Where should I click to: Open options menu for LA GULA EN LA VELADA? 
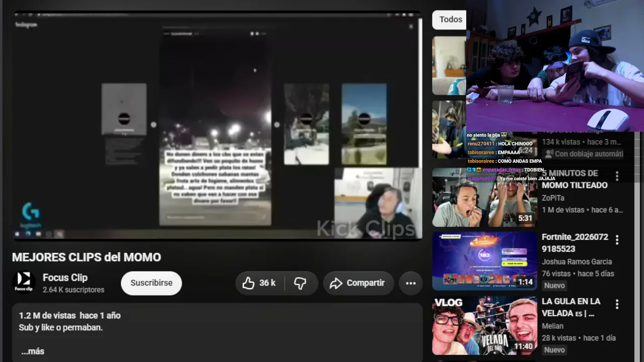[x=617, y=304]
